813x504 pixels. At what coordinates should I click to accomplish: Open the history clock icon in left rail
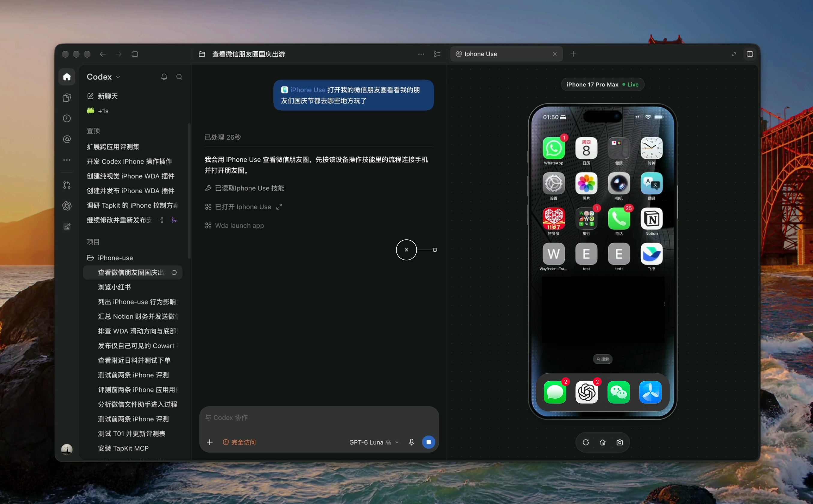tap(67, 118)
